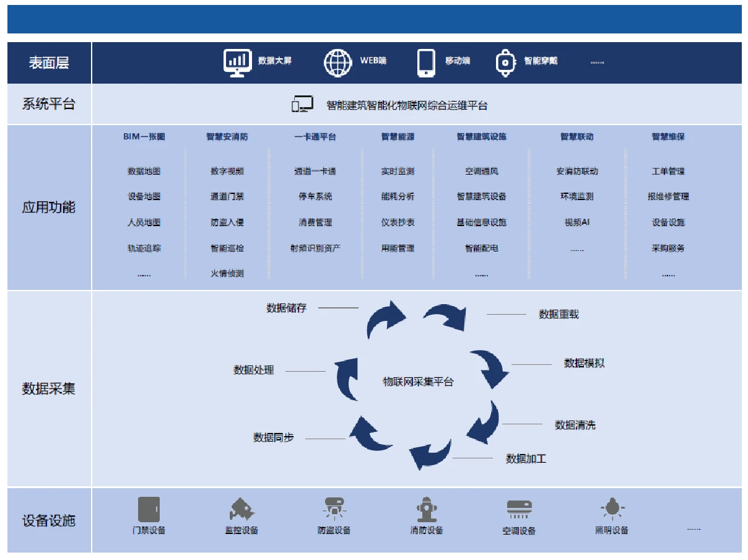This screenshot has width=748, height=560.
Task: Select the 数据清洗 label in the cycle
Action: tap(575, 425)
